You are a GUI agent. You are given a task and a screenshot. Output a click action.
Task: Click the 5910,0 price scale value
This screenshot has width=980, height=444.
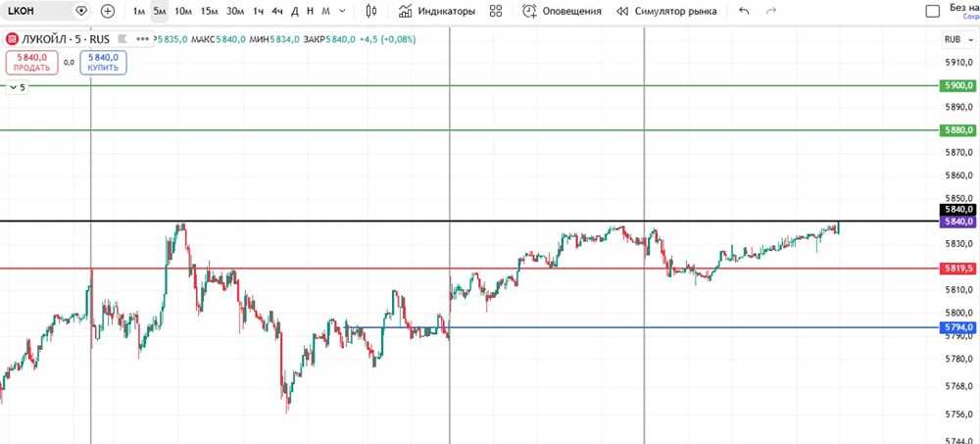point(960,63)
